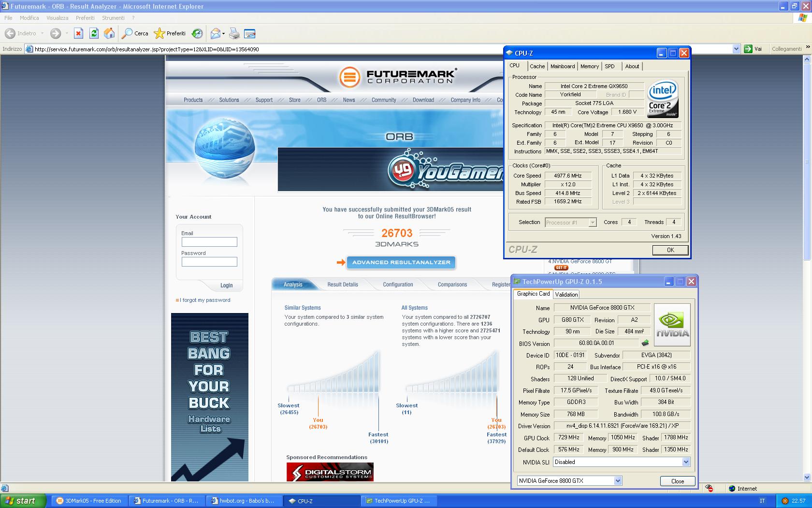The width and height of the screenshot is (812, 508).
Task: Open the Cerca search tool
Action: (135, 33)
